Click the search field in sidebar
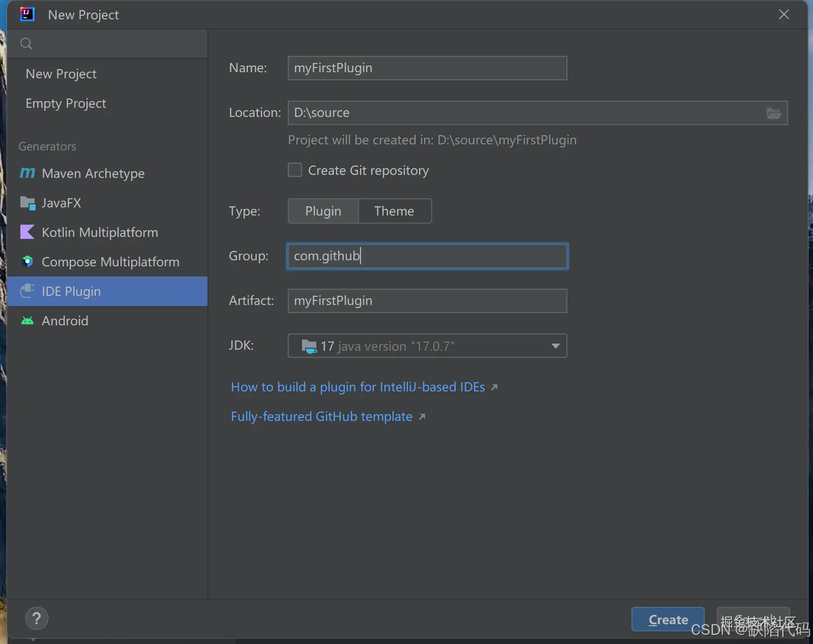 tap(107, 44)
